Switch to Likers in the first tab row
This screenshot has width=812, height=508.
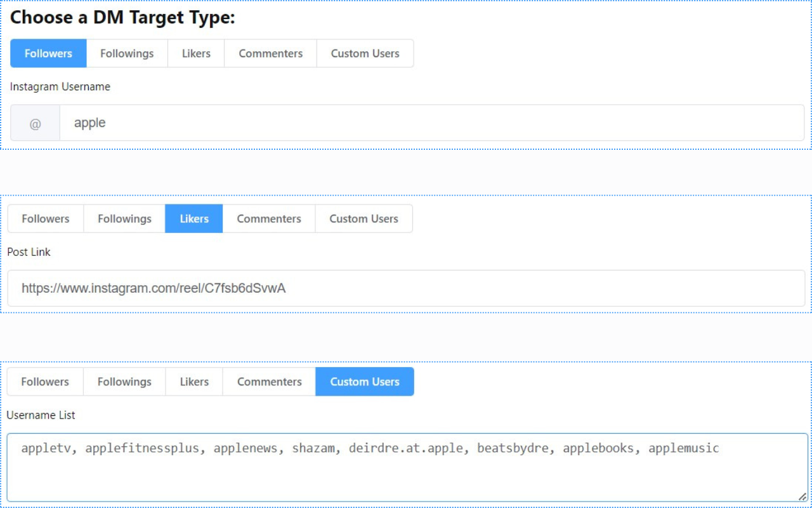[195, 53]
